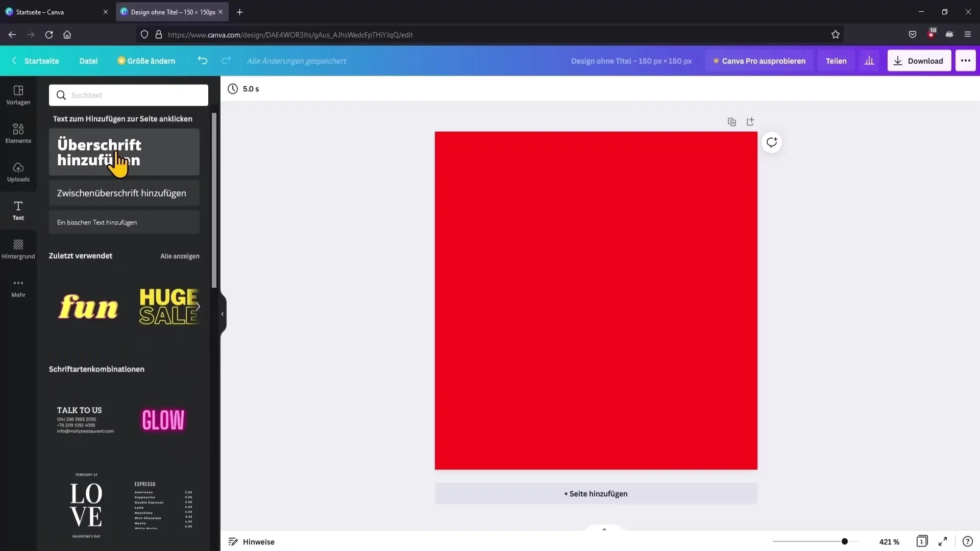Click the Mehr more tools icon
Image resolution: width=980 pixels, height=551 pixels.
tap(18, 283)
